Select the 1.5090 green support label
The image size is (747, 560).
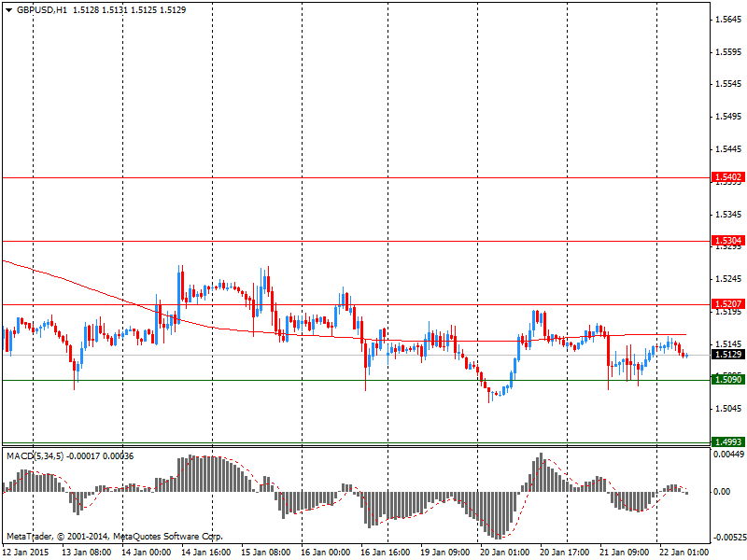point(727,380)
